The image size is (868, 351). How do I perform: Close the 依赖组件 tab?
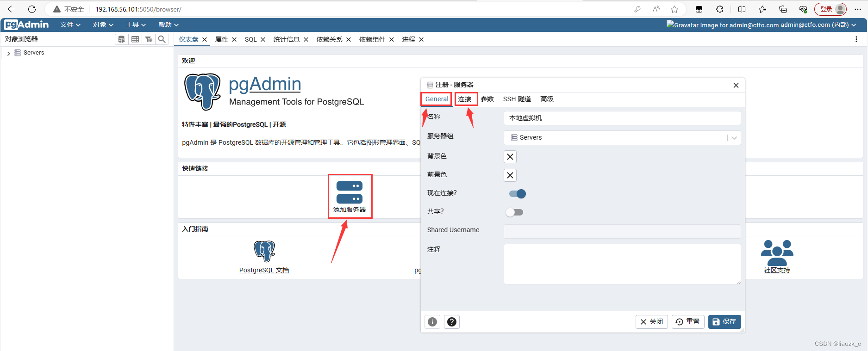pyautogui.click(x=392, y=40)
